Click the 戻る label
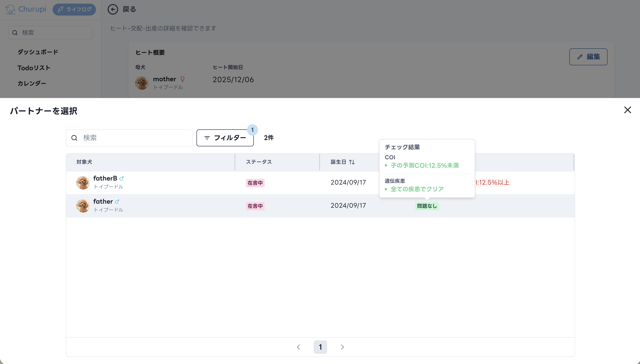Viewport: 640px width, 364px height. [x=129, y=10]
